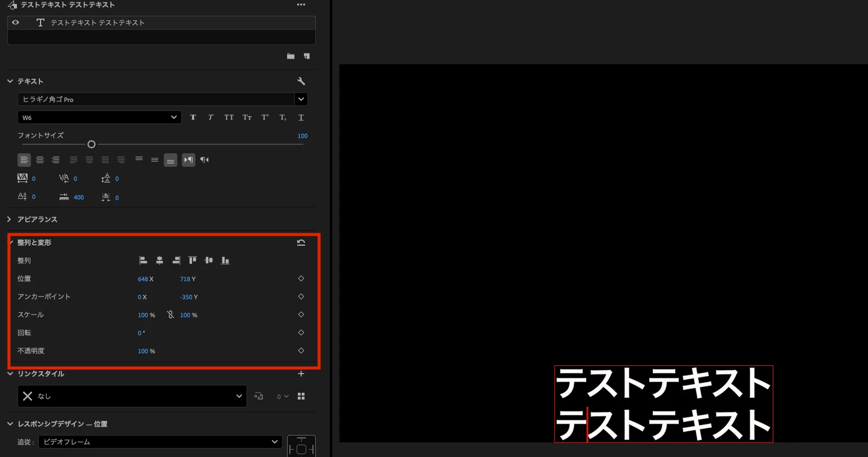Click the 位置 X value 648

(x=143, y=279)
